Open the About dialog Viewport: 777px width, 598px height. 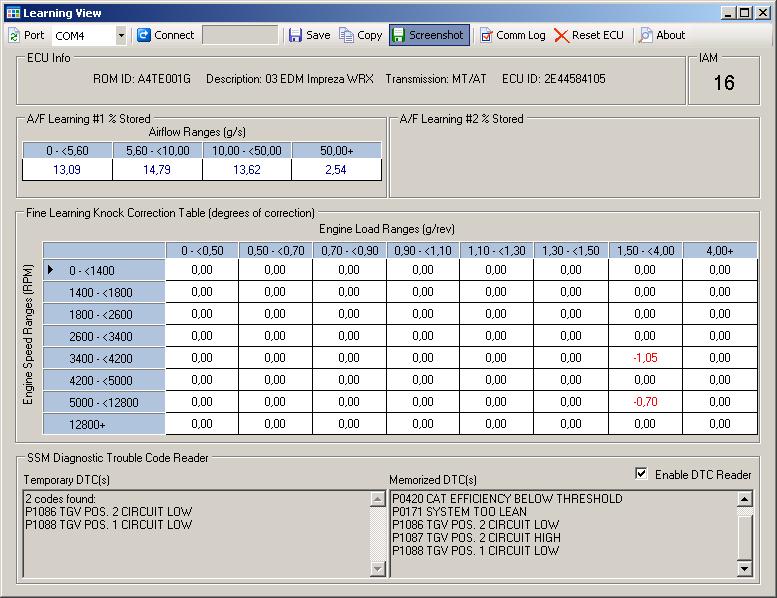tap(646, 35)
